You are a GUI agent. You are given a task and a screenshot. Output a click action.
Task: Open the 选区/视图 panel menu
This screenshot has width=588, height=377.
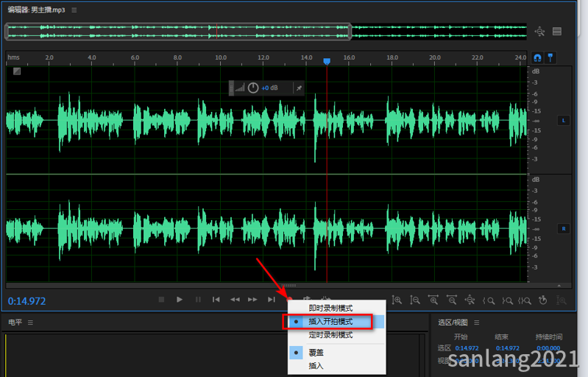click(x=477, y=323)
